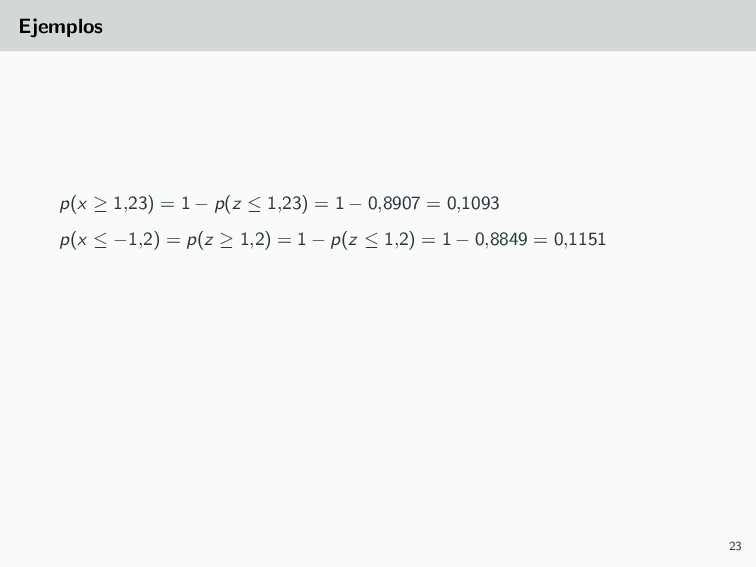Image resolution: width=756 pixels, height=567 pixels.
Task: Click the ≥ sign in first equation
Action: pyautogui.click(x=100, y=204)
